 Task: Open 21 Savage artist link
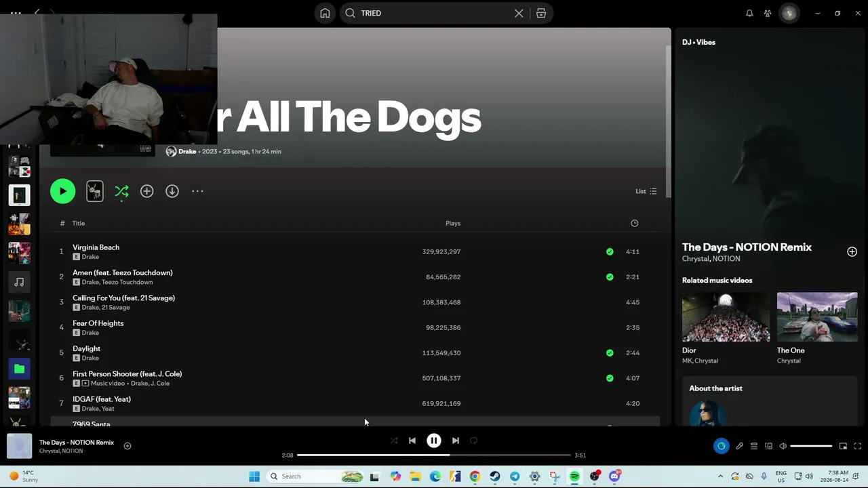pos(116,307)
